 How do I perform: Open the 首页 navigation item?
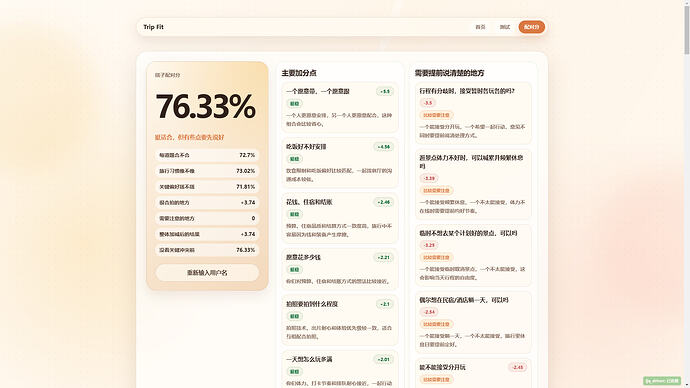point(480,27)
